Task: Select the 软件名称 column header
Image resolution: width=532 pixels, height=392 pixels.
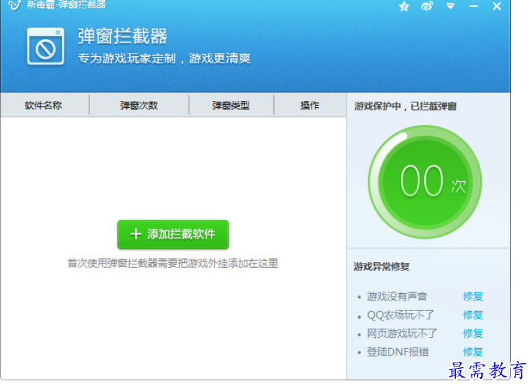Action: (44, 105)
